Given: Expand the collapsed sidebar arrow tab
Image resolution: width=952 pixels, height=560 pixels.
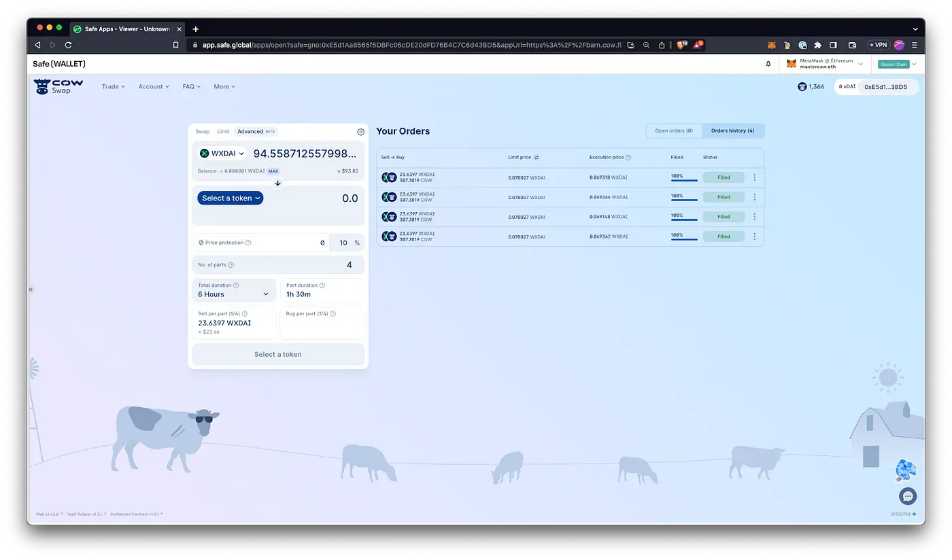Looking at the screenshot, I should click(x=30, y=290).
